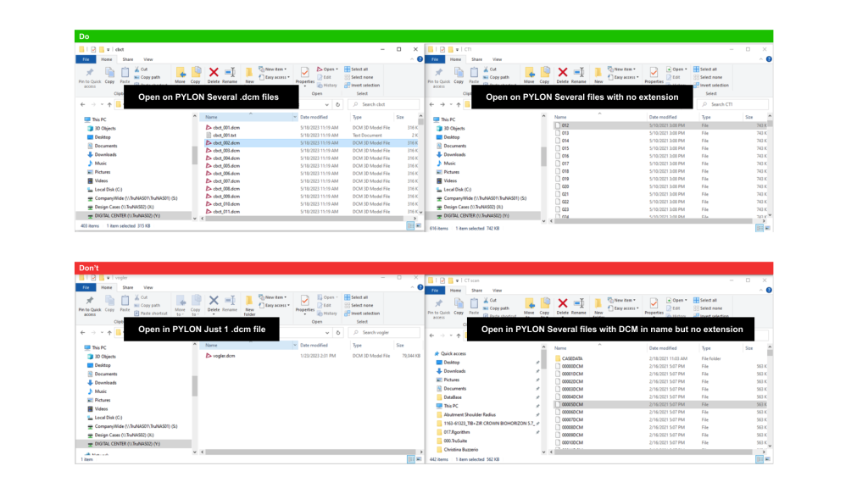
Task: Open address bar history dropdown in cbct window
Action: [327, 105]
